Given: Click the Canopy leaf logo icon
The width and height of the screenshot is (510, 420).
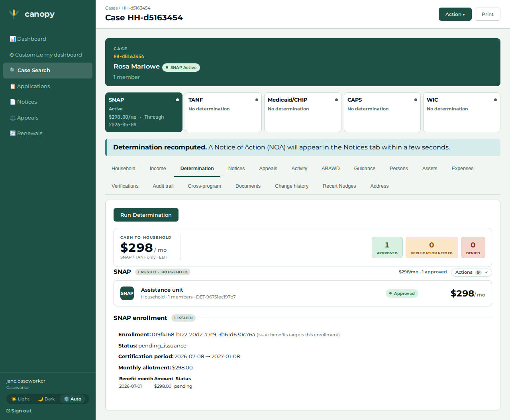Looking at the screenshot, I should click(14, 14).
